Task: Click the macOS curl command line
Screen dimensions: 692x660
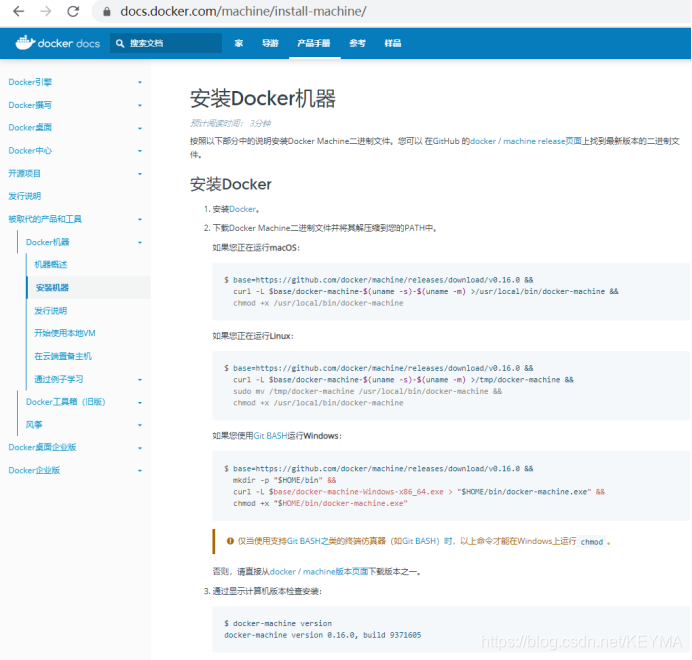Action: tap(426, 291)
